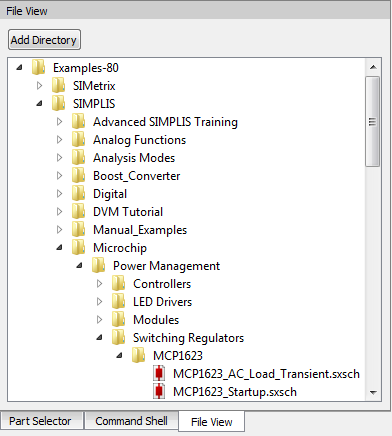Screen dimensions: 392x436
Task: Collapse the MCP1623 folder node
Action: (x=119, y=356)
